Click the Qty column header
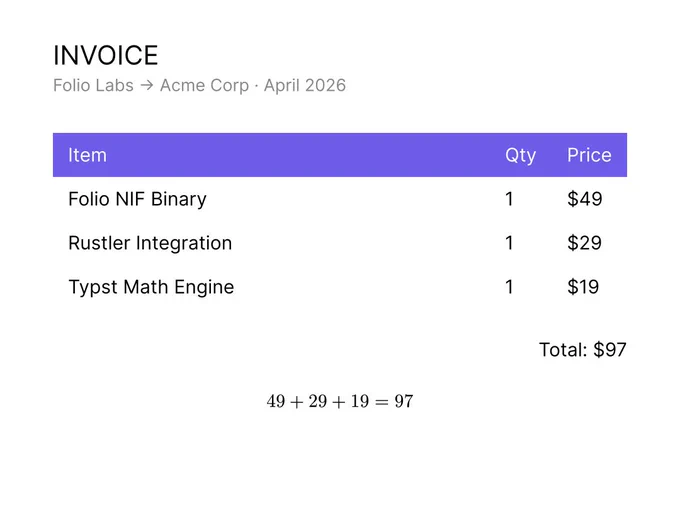Viewport: 680px width, 529px height. coord(520,156)
